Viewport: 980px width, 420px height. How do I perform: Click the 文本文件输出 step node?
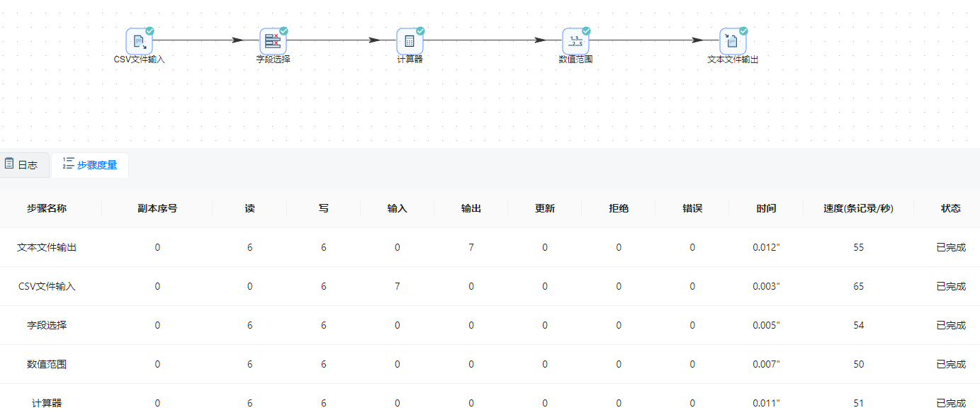733,41
